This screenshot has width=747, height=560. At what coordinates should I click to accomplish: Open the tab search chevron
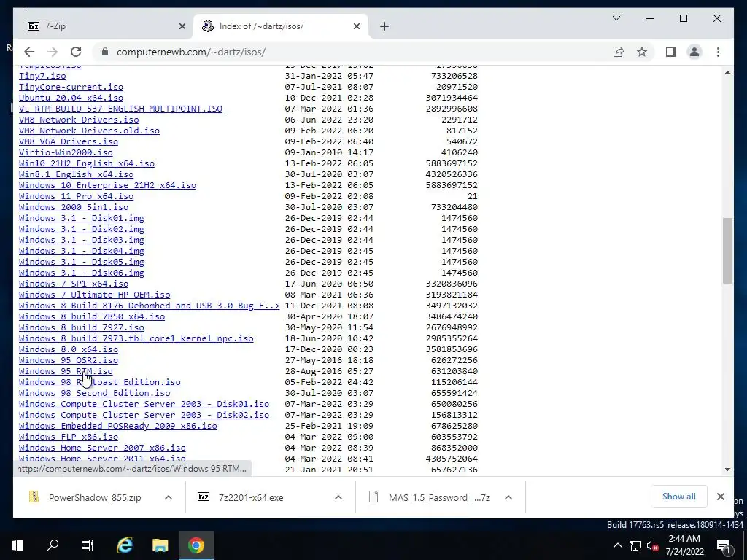coord(616,18)
